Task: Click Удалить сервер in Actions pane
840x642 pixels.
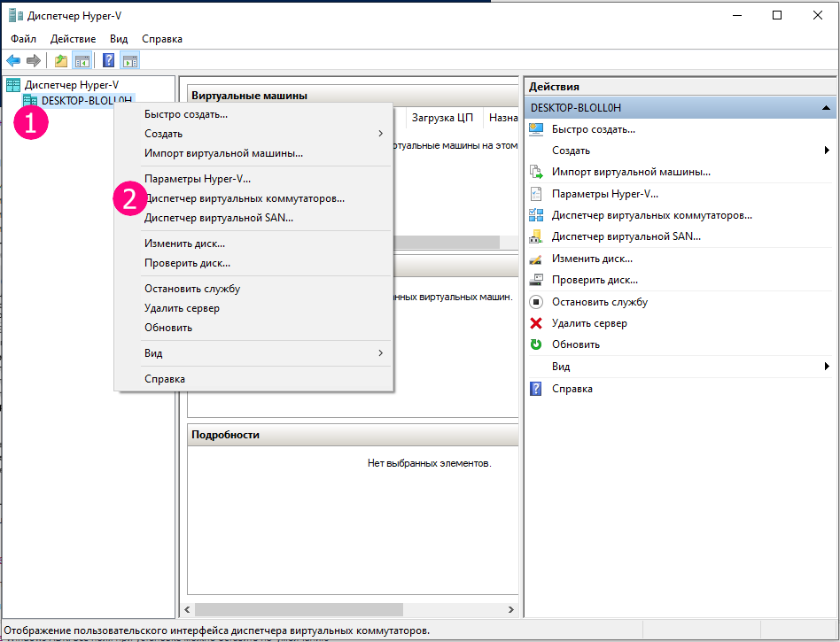Action: [x=589, y=323]
